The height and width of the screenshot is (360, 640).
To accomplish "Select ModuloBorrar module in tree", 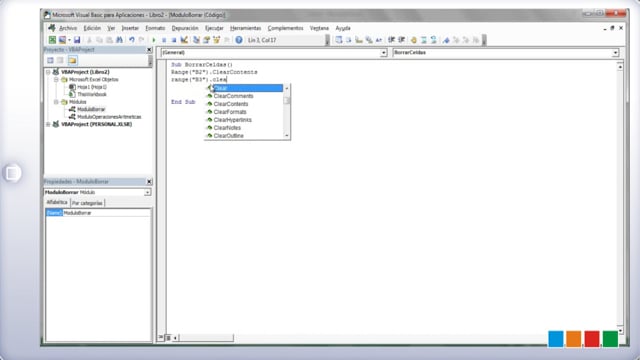I will coord(91,109).
